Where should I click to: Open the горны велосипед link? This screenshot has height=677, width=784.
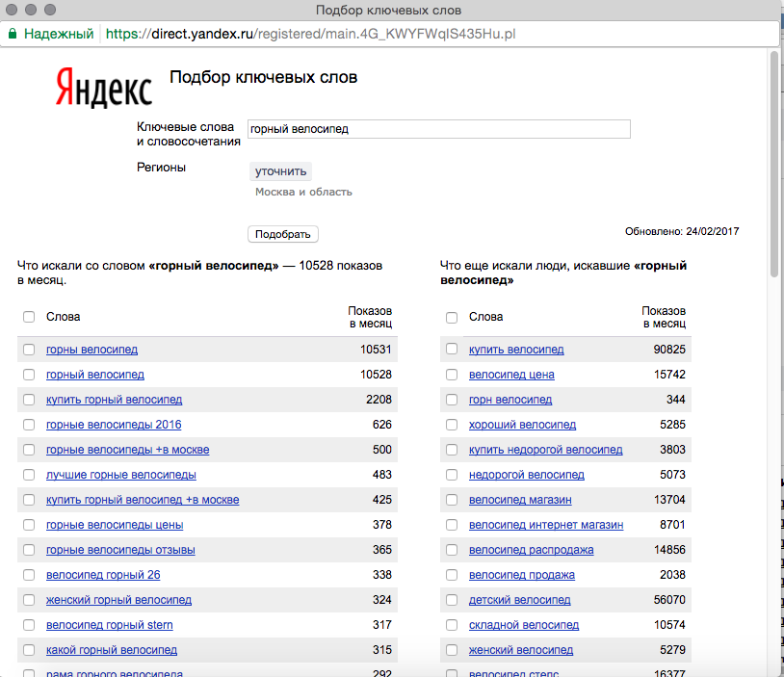[x=92, y=350]
